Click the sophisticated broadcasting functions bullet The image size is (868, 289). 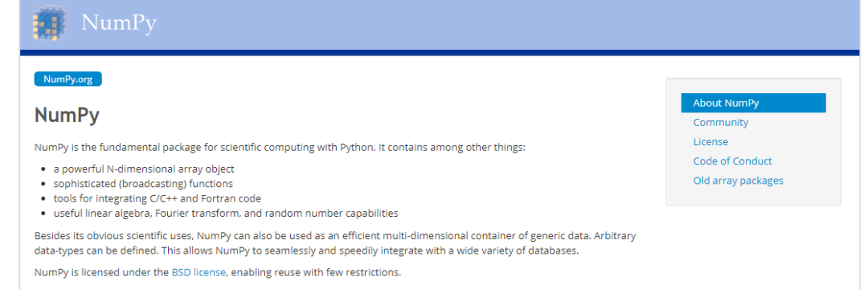[143, 184]
